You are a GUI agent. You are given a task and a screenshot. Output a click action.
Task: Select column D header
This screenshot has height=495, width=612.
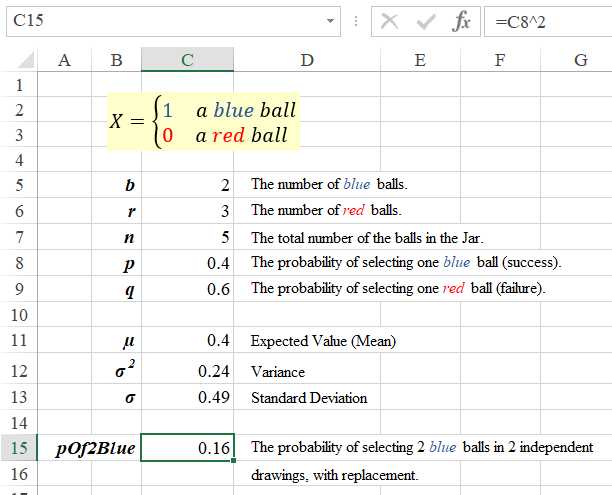pos(307,61)
